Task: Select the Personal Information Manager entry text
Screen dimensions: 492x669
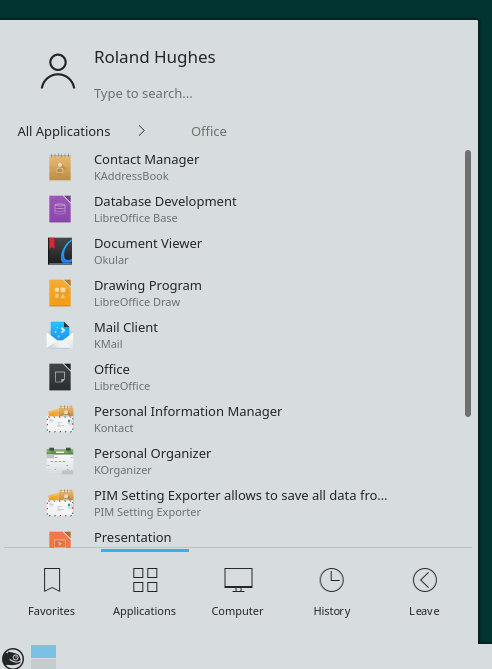Action: [x=188, y=411]
